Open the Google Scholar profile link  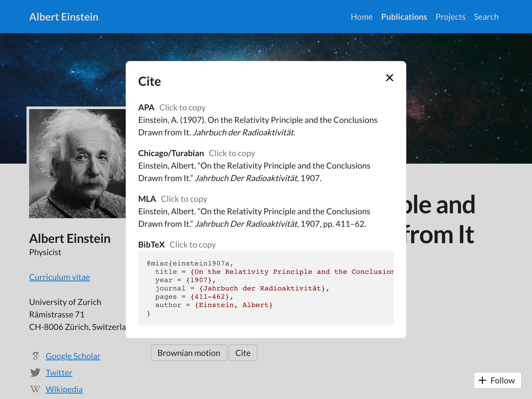tap(73, 356)
